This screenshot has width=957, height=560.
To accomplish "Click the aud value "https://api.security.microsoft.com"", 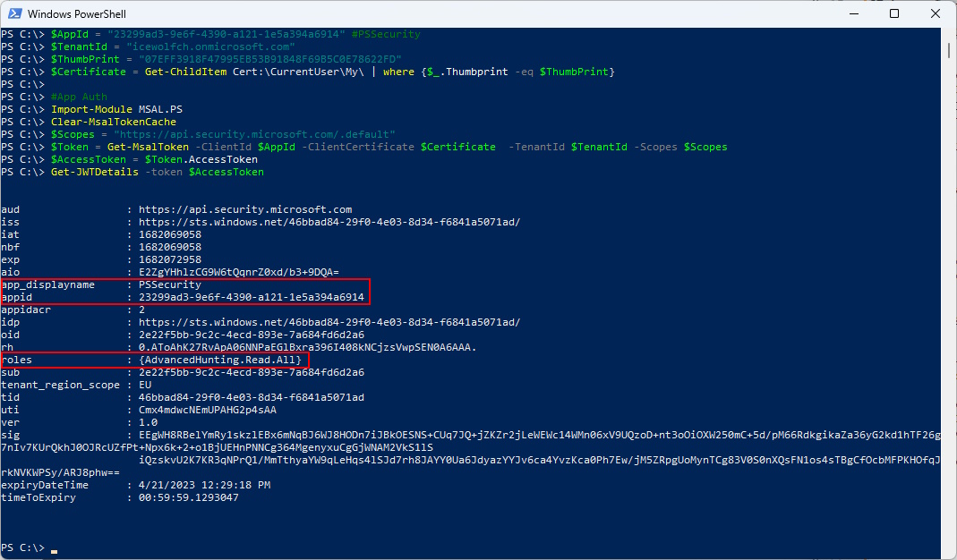I will point(245,210).
